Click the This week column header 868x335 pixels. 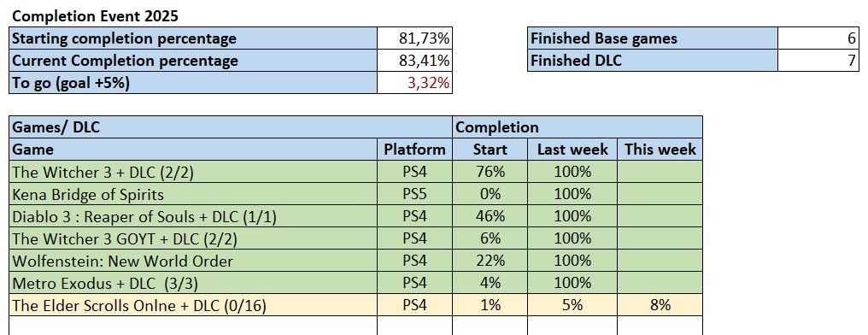(x=660, y=149)
